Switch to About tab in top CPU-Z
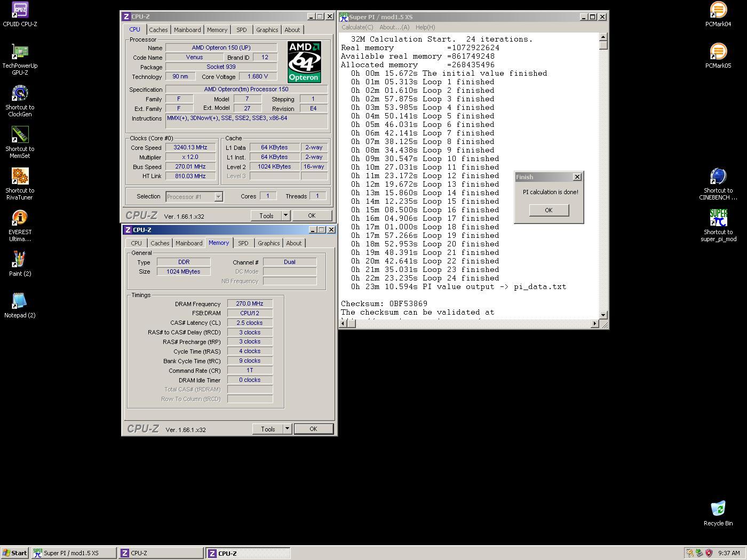This screenshot has height=560, width=747. [292, 30]
